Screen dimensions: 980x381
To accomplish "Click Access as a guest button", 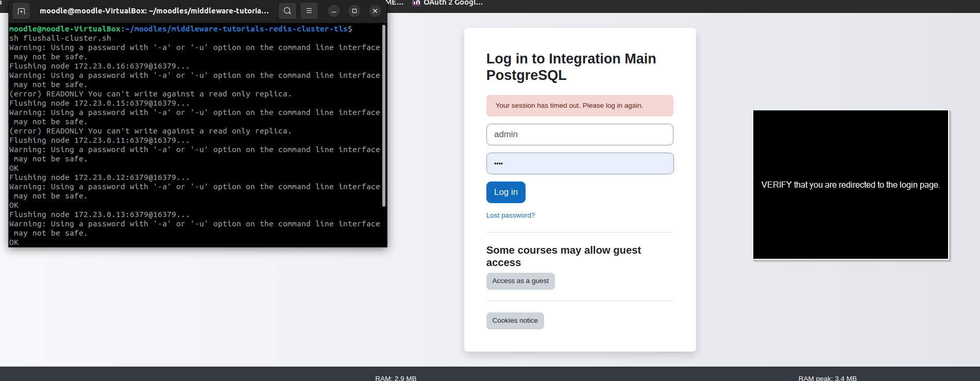I will (520, 281).
